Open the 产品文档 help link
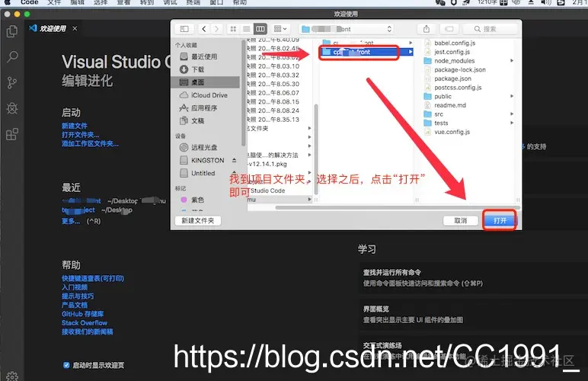 coord(75,305)
